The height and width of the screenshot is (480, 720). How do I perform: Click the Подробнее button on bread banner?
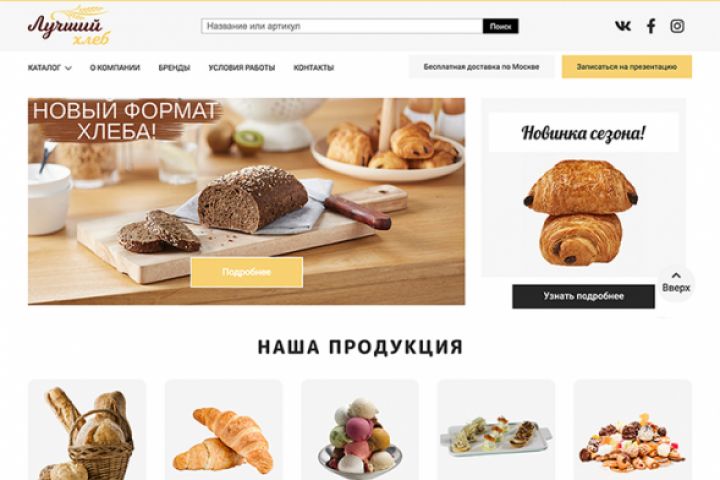pyautogui.click(x=247, y=272)
